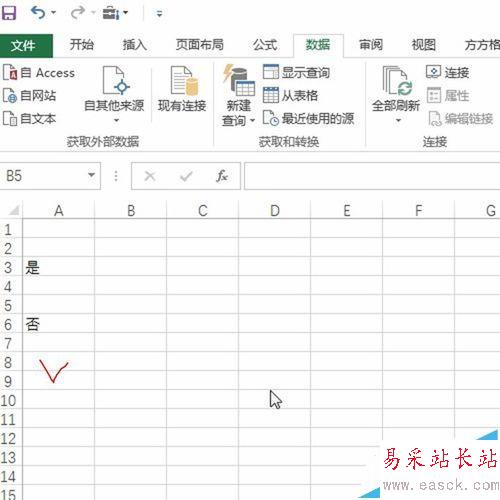500x500 pixels.
Task: Select column C header
Action: 203,210
